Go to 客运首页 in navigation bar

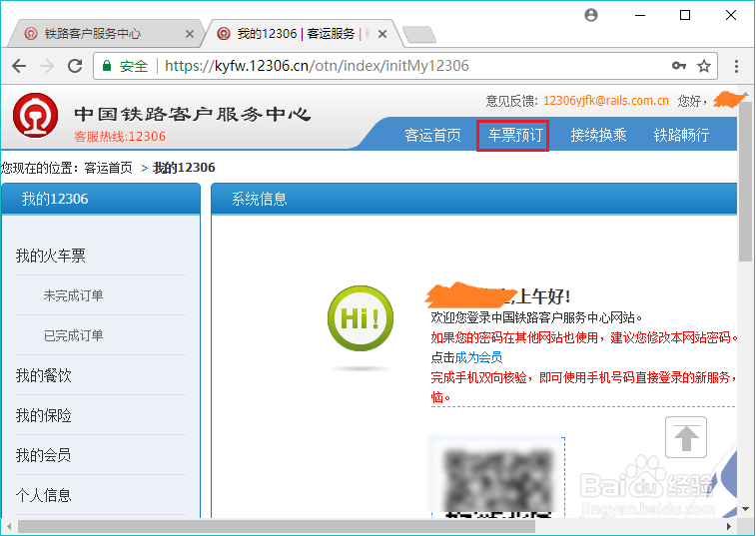433,135
